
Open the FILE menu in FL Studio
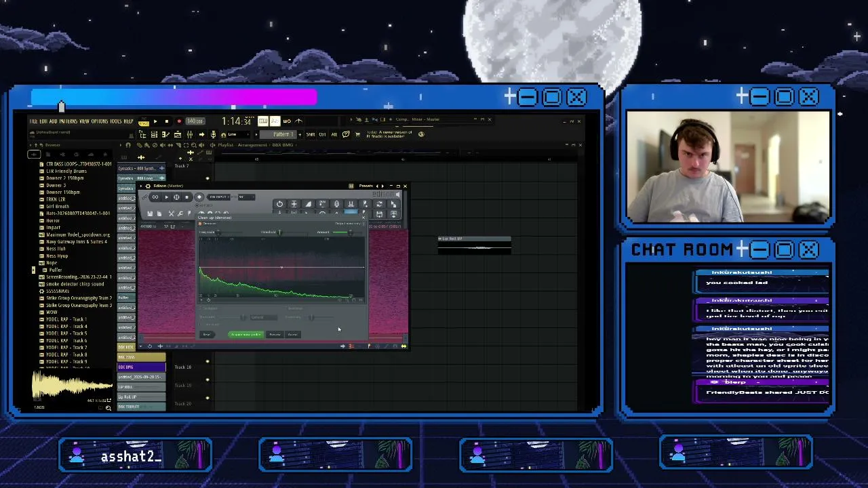pyautogui.click(x=33, y=121)
